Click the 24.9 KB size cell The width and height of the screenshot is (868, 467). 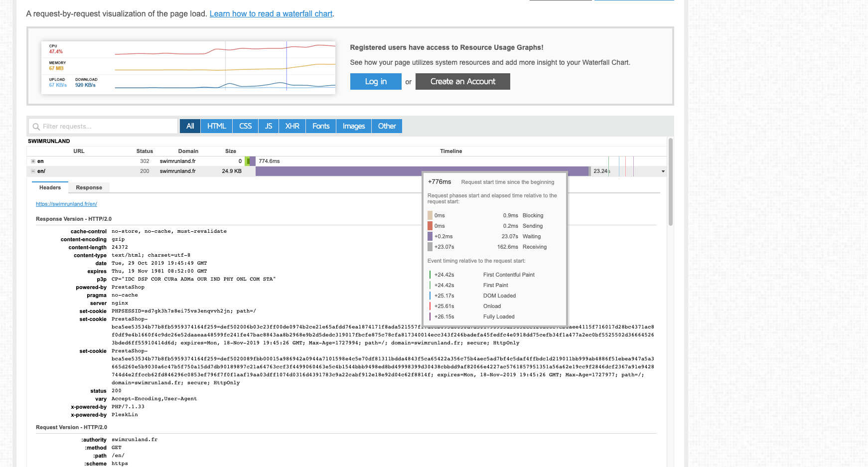pyautogui.click(x=232, y=171)
